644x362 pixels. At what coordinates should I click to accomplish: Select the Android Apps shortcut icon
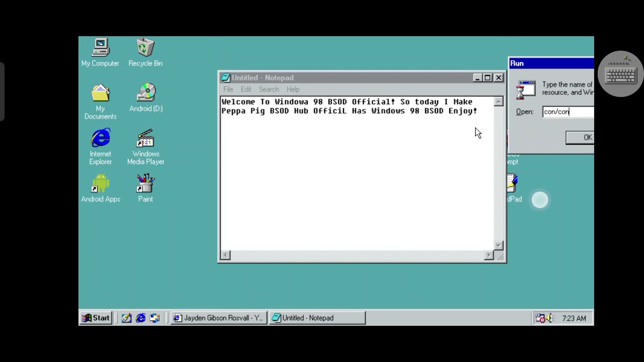[101, 188]
